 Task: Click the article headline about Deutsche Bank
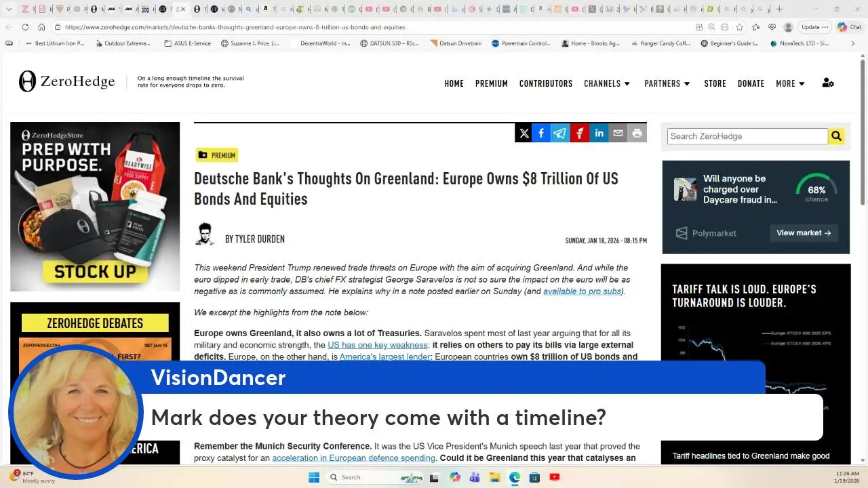pos(406,188)
